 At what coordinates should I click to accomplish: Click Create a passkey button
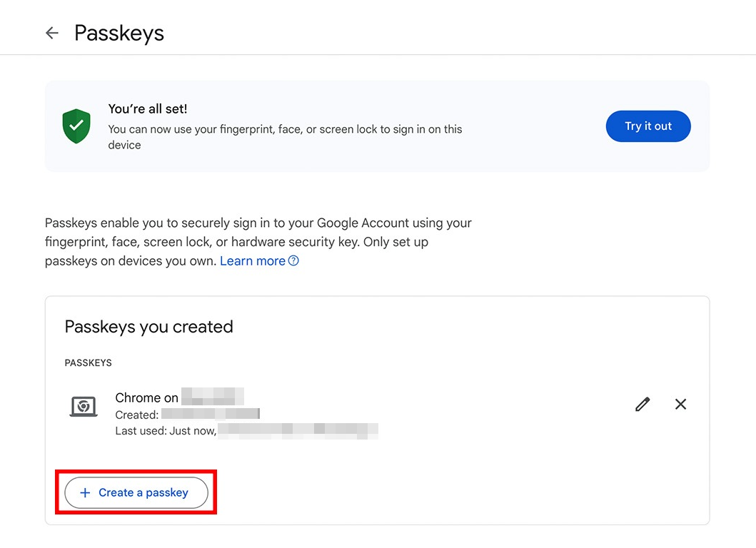click(x=136, y=492)
